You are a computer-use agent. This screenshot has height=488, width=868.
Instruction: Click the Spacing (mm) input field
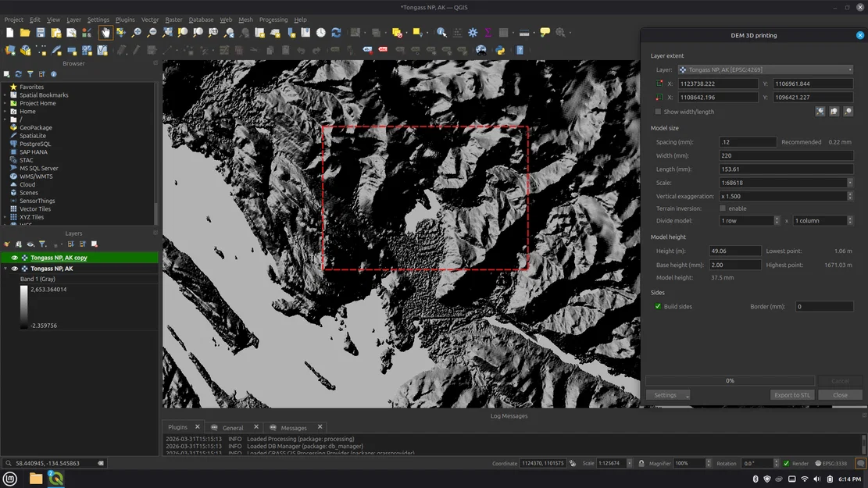(748, 142)
